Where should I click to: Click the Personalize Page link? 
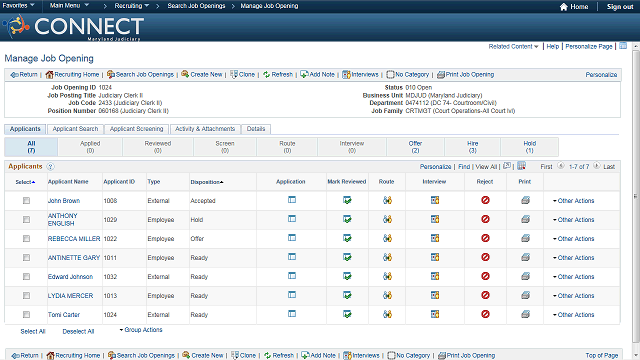click(x=589, y=47)
